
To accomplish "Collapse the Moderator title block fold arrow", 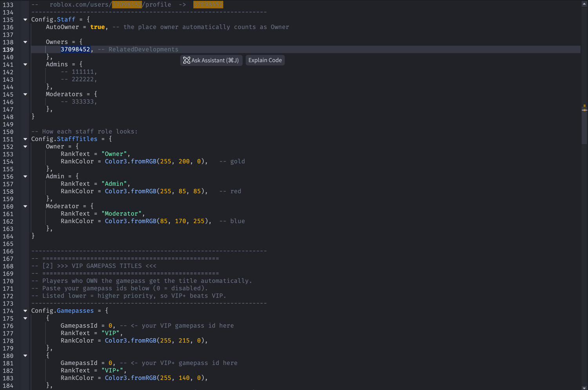I will tap(25, 206).
